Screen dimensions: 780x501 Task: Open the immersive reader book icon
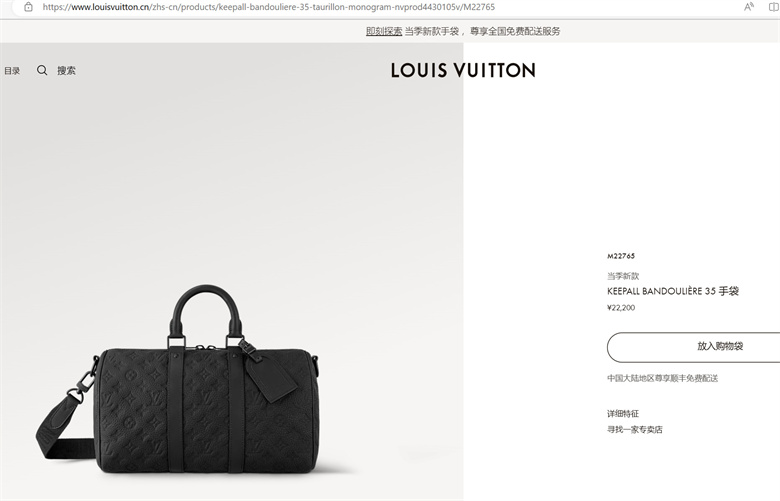point(774,7)
